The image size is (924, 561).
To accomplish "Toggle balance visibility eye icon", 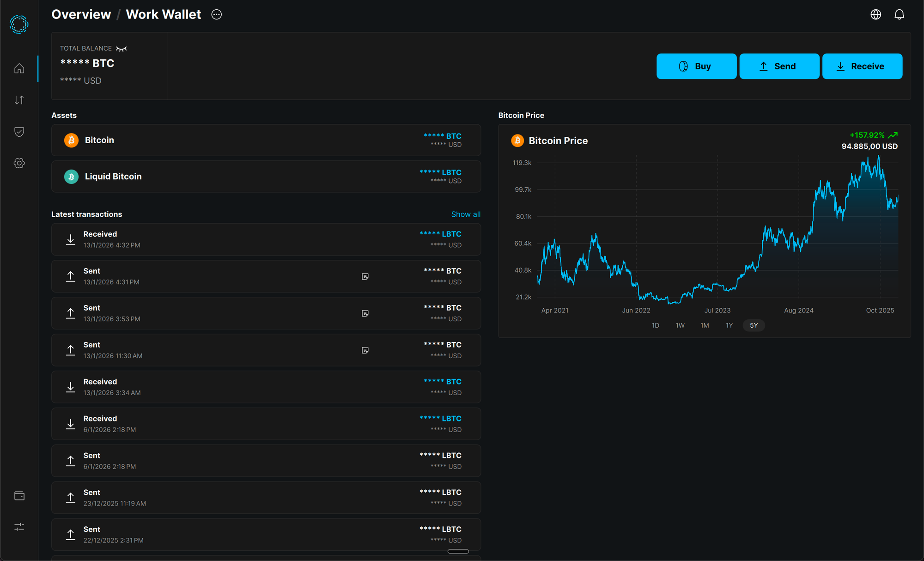I will [x=121, y=49].
